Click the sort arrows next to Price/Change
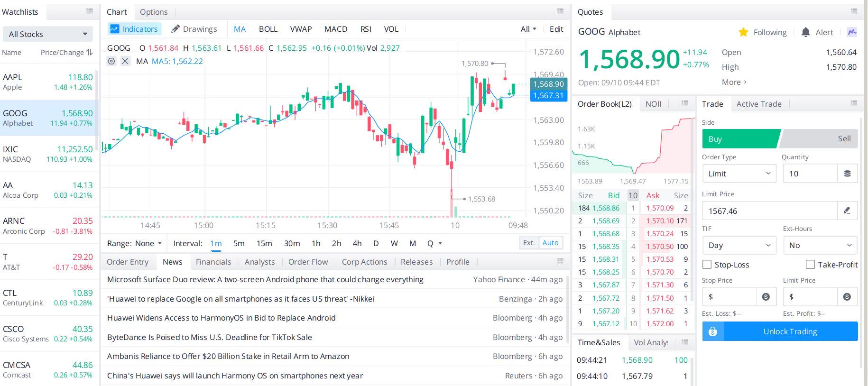 (x=90, y=52)
